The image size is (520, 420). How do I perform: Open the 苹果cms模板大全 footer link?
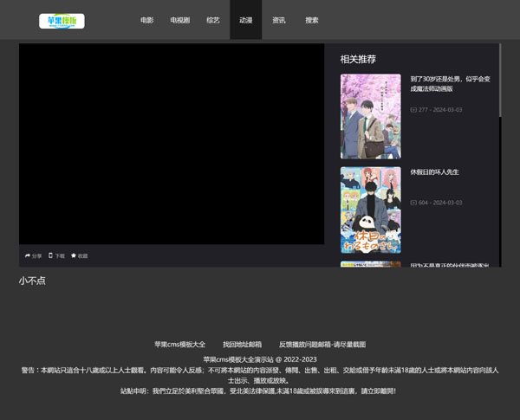pos(179,344)
